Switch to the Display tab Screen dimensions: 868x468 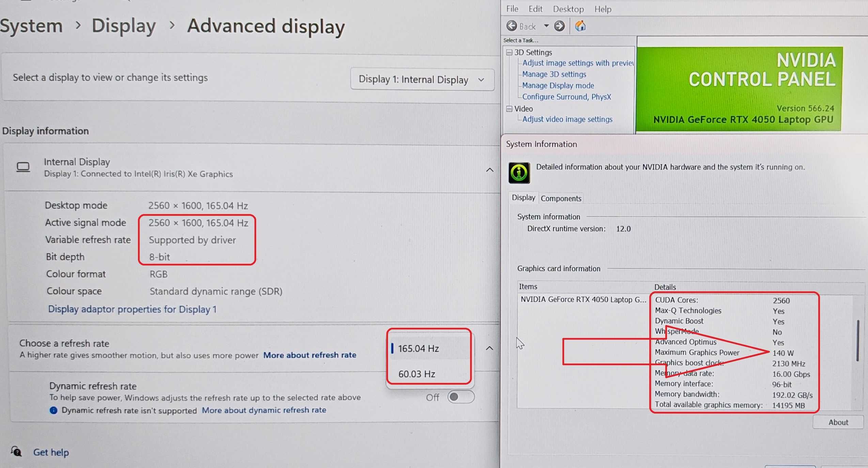pos(524,198)
